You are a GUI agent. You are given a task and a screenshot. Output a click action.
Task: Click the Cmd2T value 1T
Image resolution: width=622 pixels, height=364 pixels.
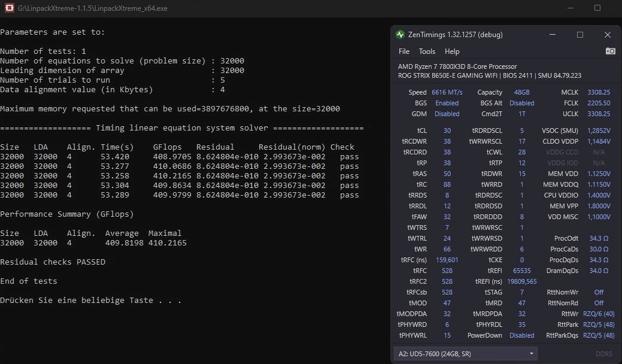coord(522,114)
